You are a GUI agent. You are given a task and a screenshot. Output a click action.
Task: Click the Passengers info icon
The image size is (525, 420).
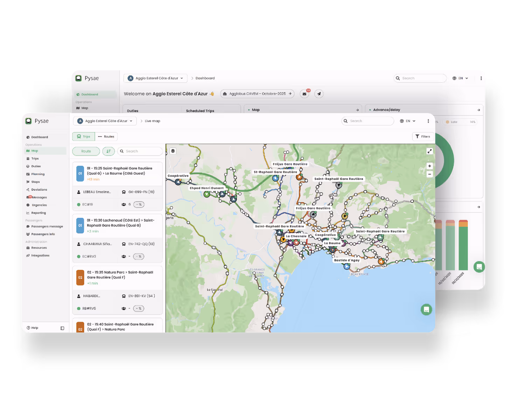coord(28,234)
